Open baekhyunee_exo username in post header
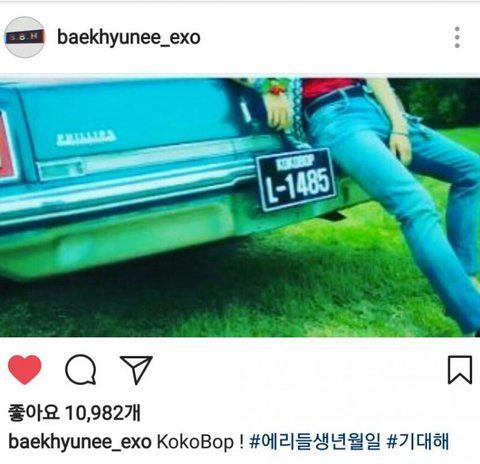 [129, 37]
